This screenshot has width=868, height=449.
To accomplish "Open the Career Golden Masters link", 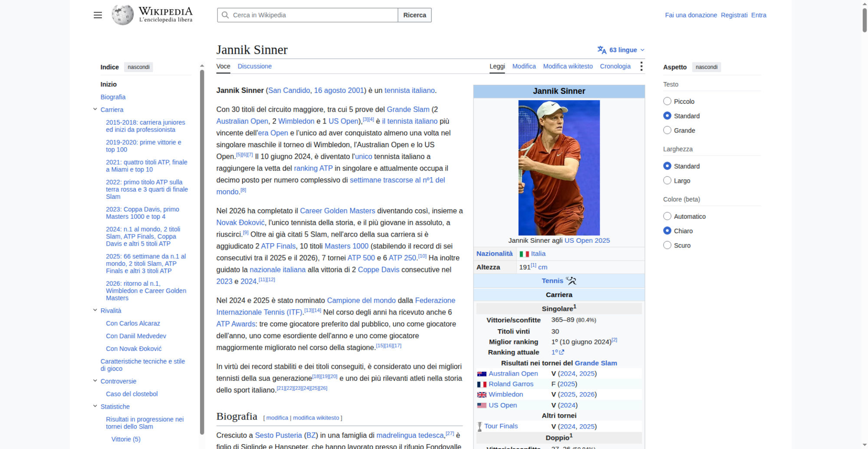I will coord(338,211).
